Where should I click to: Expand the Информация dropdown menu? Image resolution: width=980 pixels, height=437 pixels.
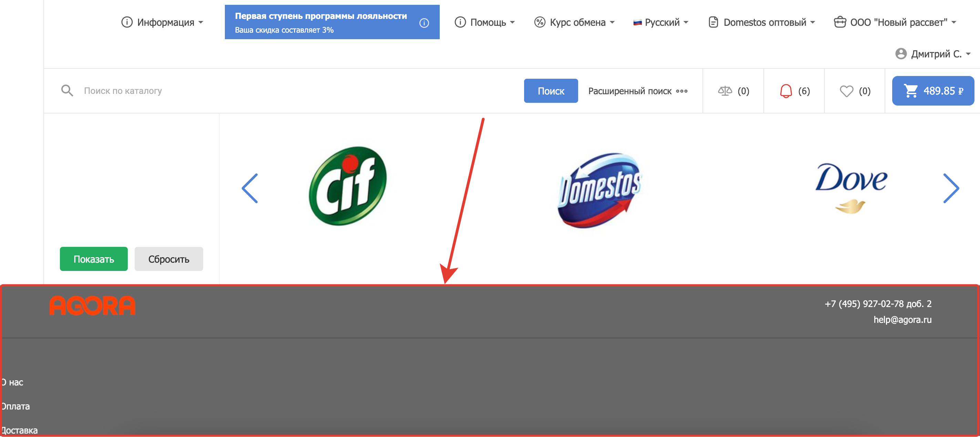pos(163,22)
